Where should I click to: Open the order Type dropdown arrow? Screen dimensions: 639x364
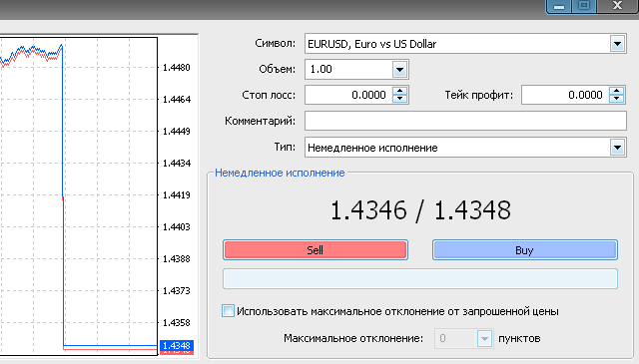coord(617,148)
